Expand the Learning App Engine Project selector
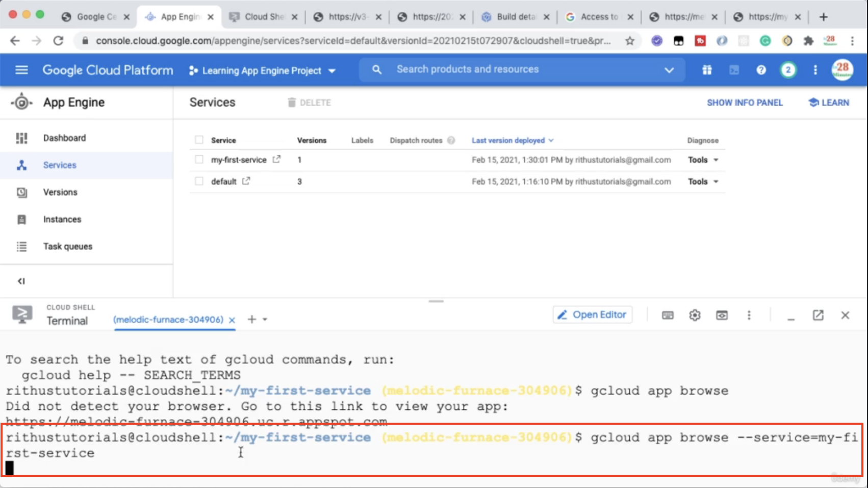The height and width of the screenshot is (488, 868). coord(262,70)
